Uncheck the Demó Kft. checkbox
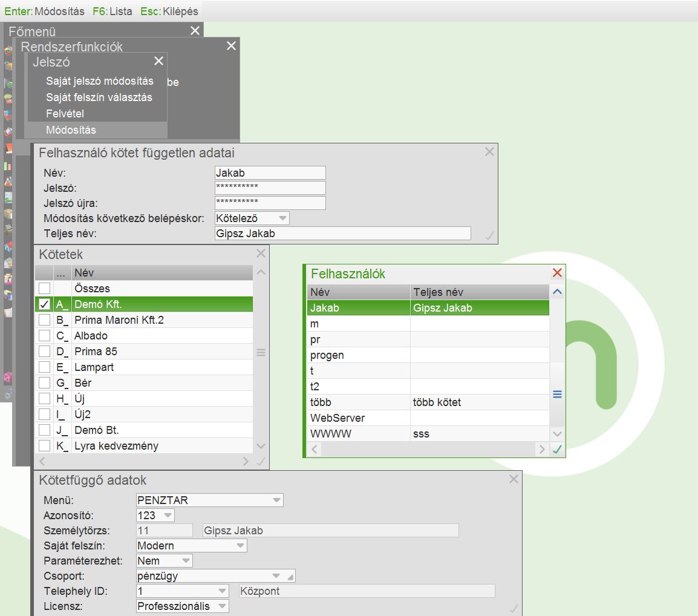This screenshot has height=616, width=698. [x=44, y=304]
